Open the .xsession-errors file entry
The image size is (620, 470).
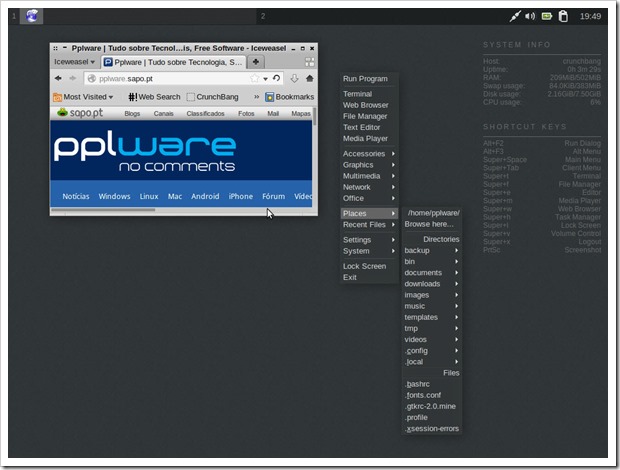pyautogui.click(x=432, y=428)
